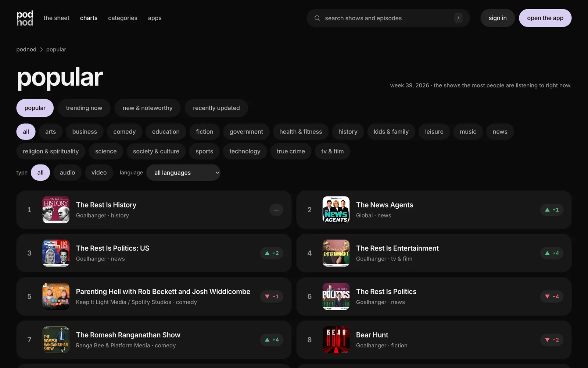Filter by history category
588x368 pixels.
pos(348,132)
